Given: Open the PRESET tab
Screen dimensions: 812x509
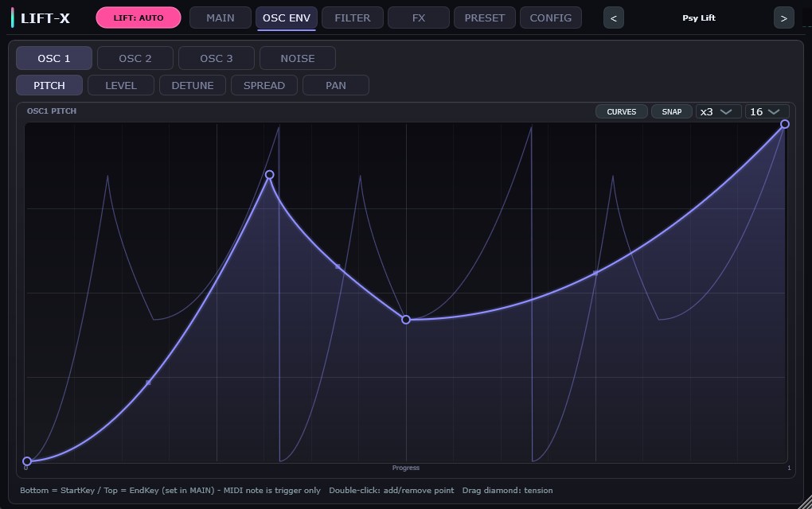Looking at the screenshot, I should tap(485, 17).
